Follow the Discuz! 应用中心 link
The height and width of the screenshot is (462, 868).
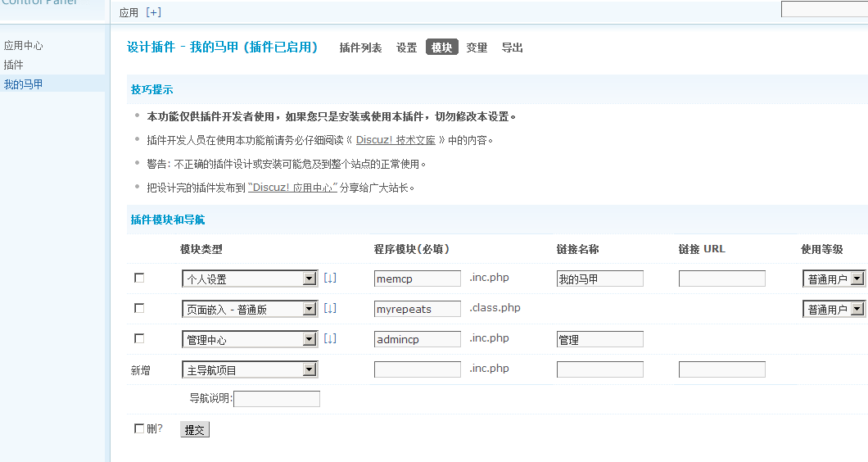pos(292,188)
